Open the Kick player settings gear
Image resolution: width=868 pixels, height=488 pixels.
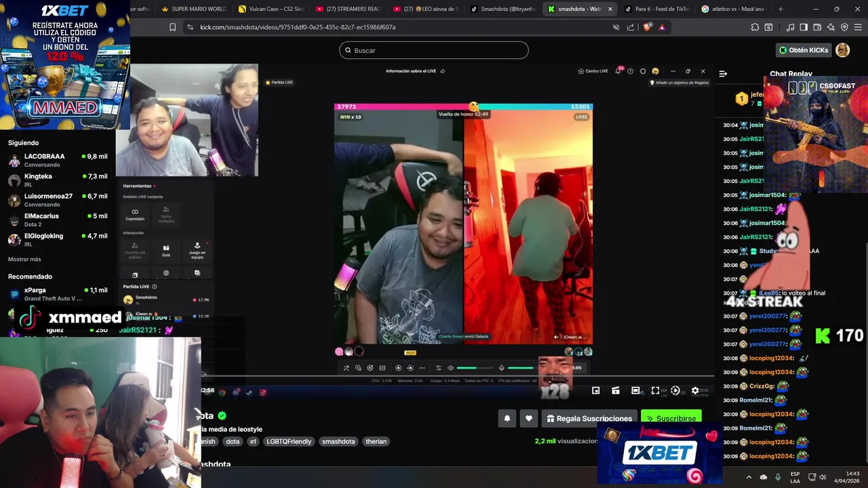tap(695, 390)
